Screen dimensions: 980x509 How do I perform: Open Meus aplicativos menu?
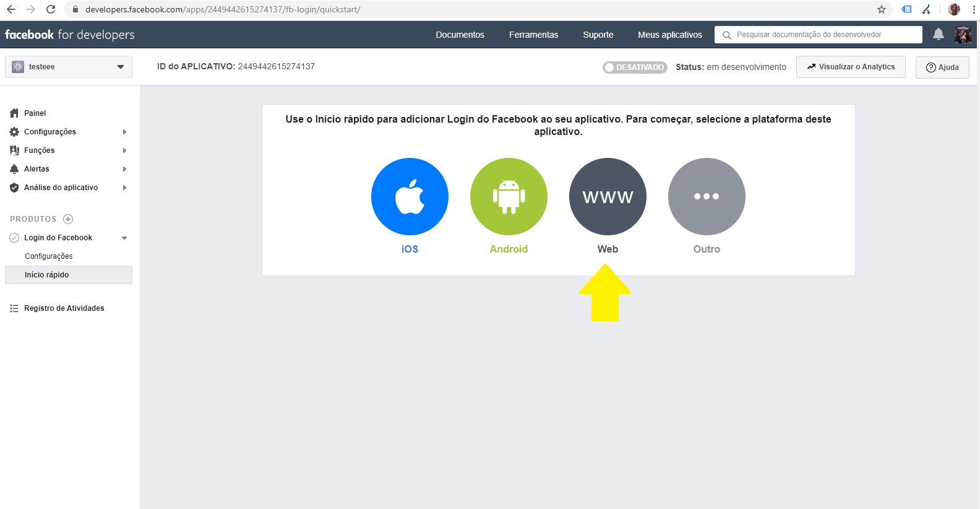point(670,35)
